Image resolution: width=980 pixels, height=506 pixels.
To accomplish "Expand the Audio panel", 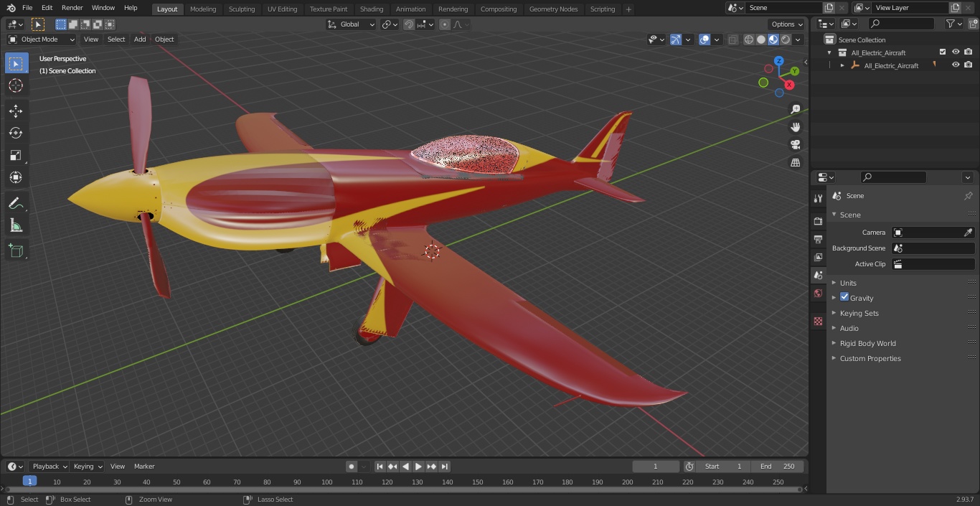I will click(849, 328).
